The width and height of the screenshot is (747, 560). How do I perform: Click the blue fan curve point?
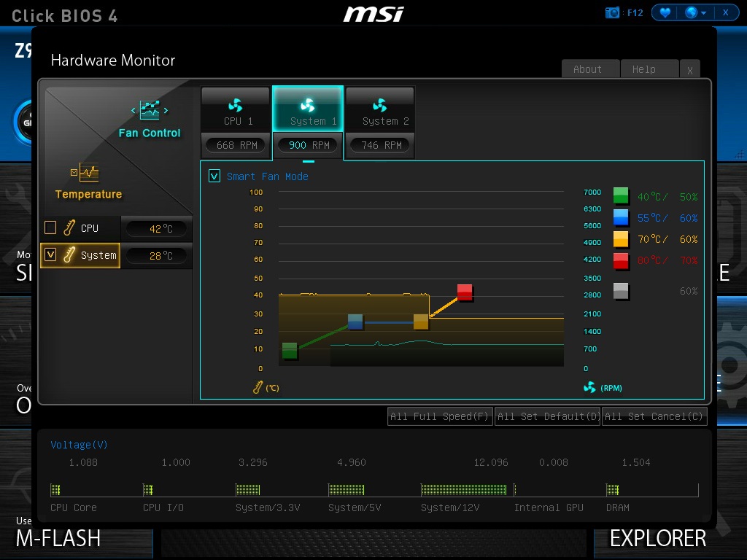[x=355, y=322]
